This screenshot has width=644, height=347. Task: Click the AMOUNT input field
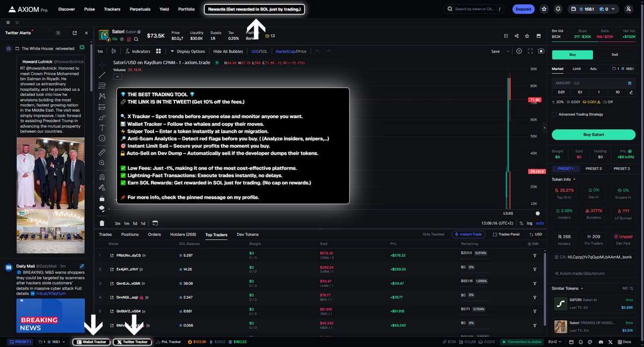point(594,83)
